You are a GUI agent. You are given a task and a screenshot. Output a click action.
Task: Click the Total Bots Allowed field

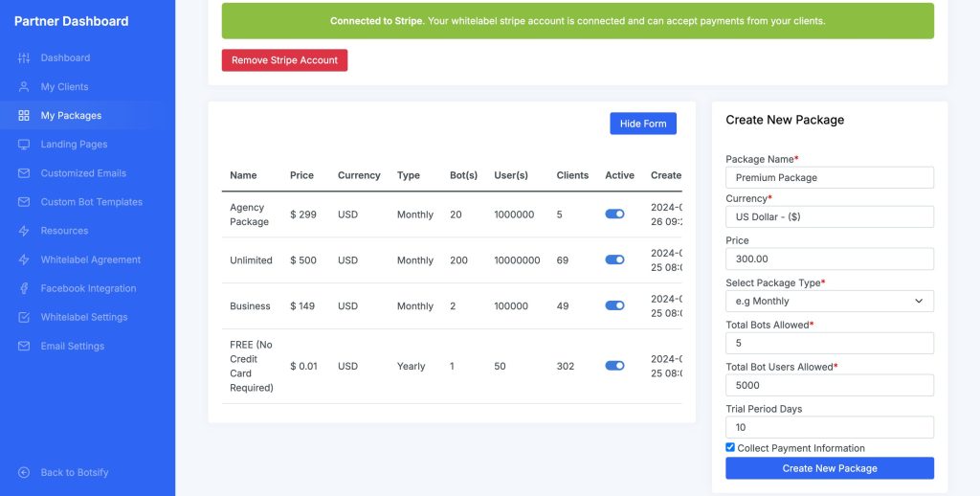coord(830,344)
